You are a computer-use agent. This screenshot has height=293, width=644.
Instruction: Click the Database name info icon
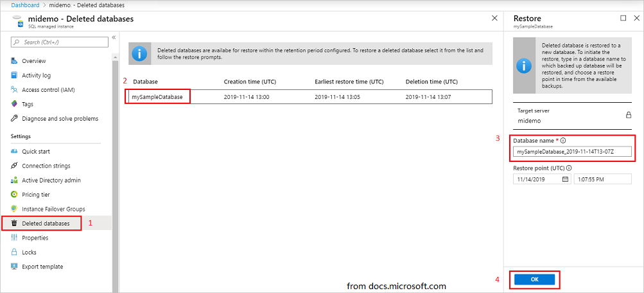coord(562,140)
